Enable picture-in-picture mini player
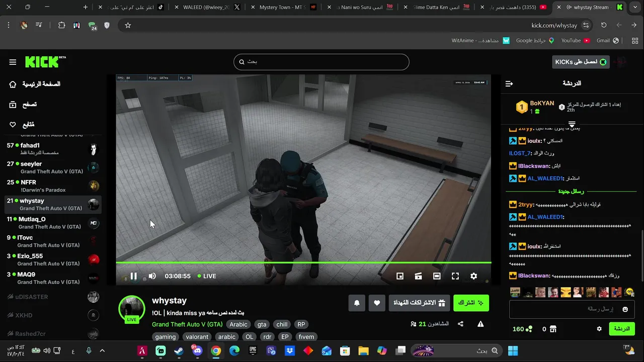The height and width of the screenshot is (362, 644). tap(400, 276)
